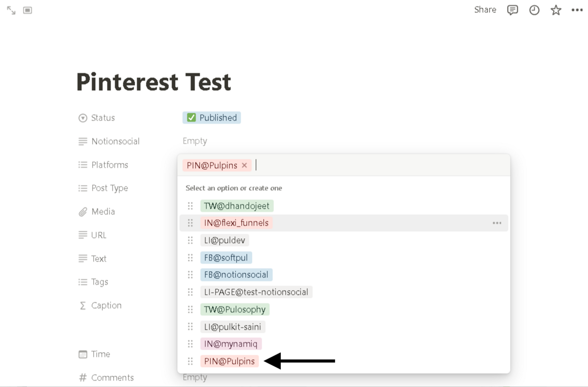Click the Share button
This screenshot has height=387, width=588.
point(485,10)
